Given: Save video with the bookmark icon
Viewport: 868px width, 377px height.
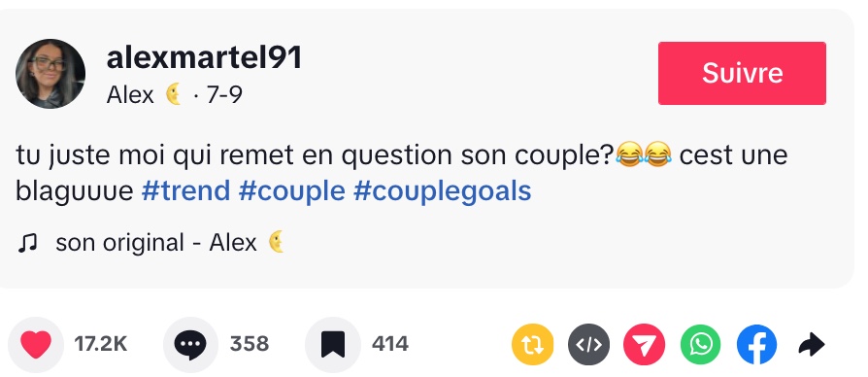Looking at the screenshot, I should [333, 344].
